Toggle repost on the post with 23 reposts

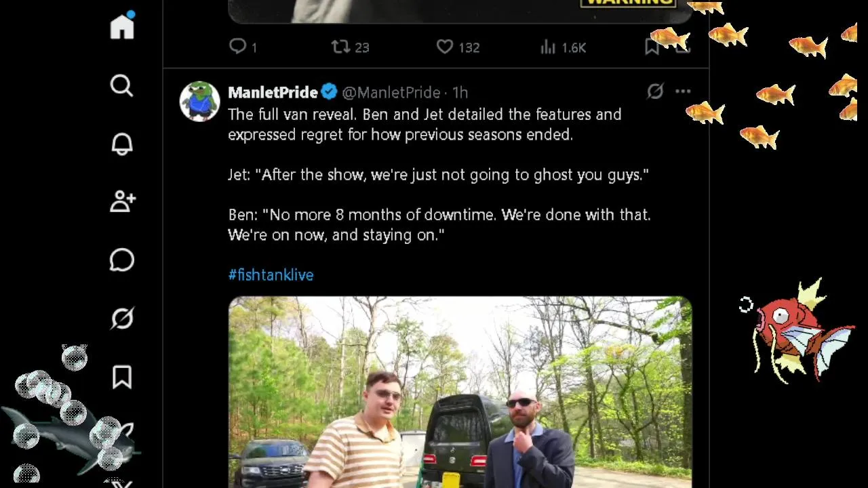point(340,47)
